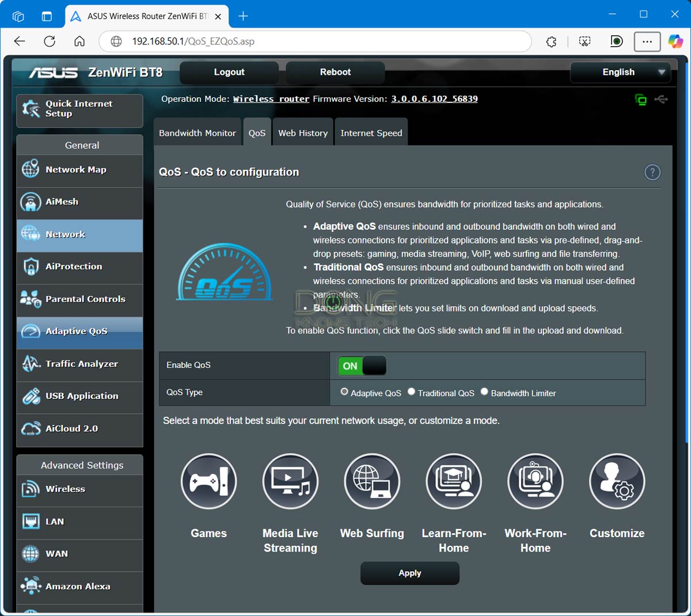Pick the Web Surfing mode icon
The image size is (691, 616).
pos(372,481)
